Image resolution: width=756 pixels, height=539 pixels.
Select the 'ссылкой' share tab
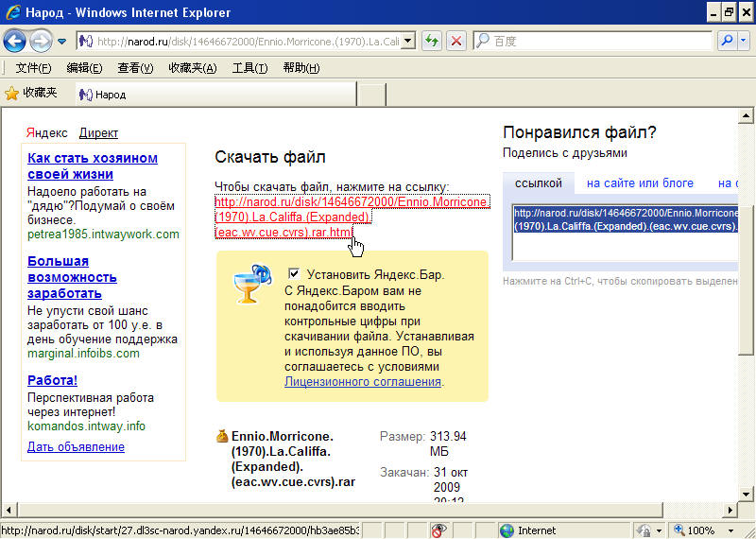click(538, 183)
